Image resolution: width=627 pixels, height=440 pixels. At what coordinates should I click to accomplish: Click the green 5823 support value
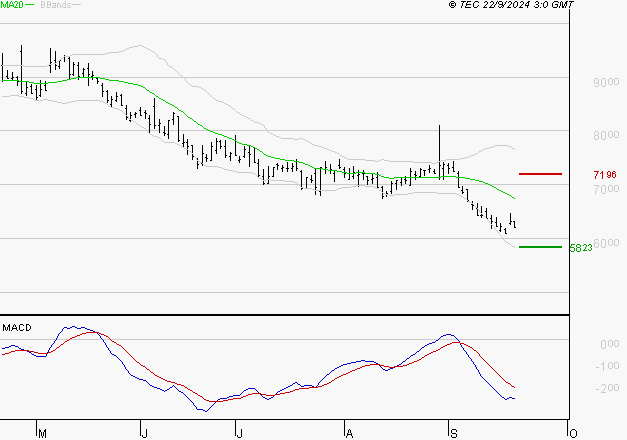581,248
